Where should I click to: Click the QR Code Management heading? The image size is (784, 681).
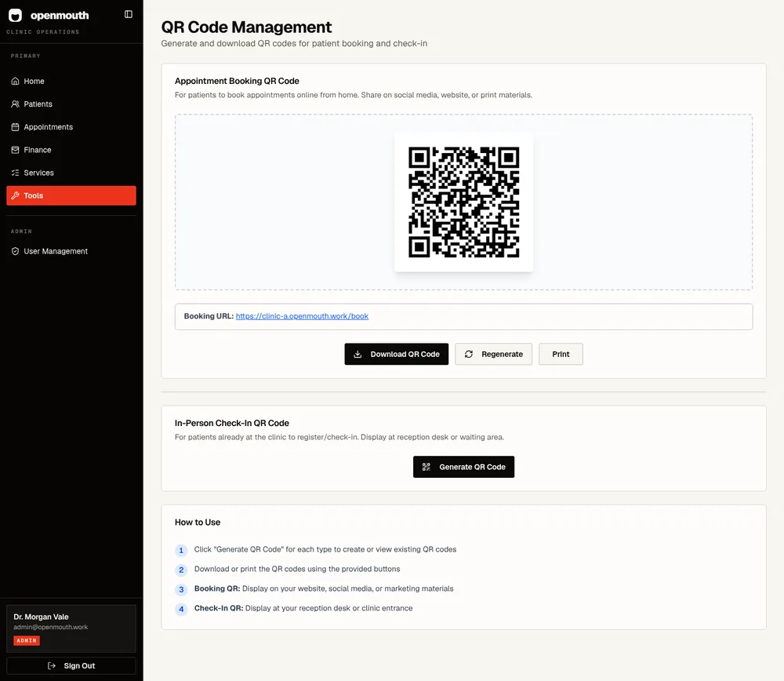point(246,27)
